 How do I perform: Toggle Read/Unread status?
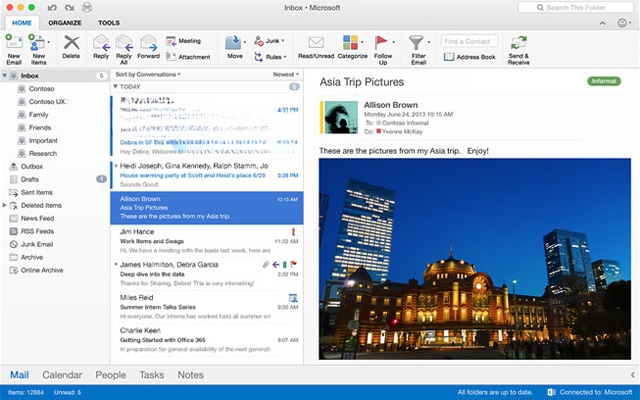tap(316, 47)
